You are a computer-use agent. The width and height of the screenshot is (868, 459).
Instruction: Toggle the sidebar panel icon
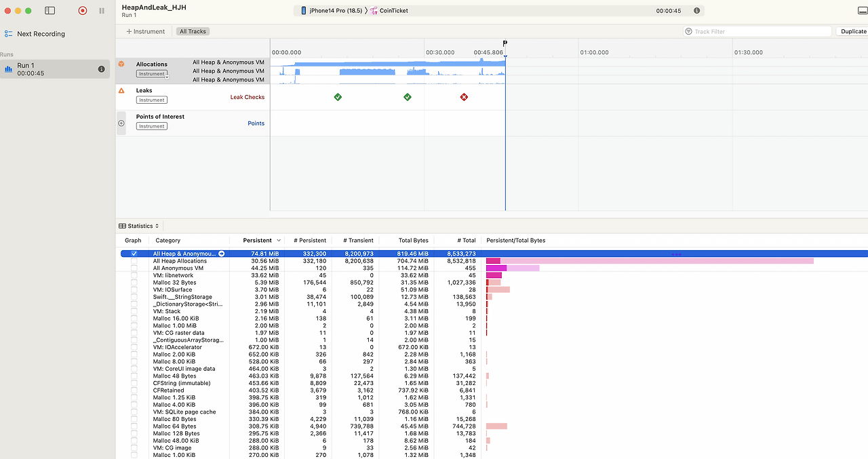[x=50, y=11]
